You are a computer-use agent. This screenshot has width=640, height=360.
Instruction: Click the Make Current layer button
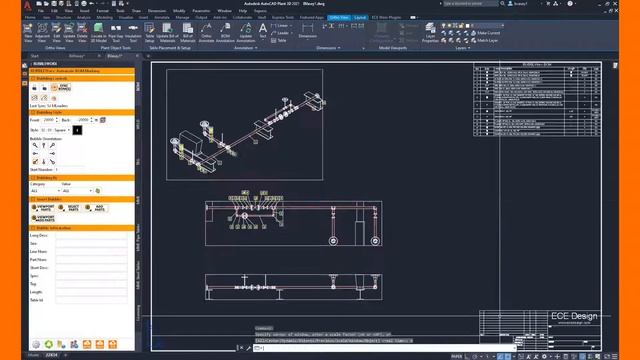pyautogui.click(x=485, y=33)
